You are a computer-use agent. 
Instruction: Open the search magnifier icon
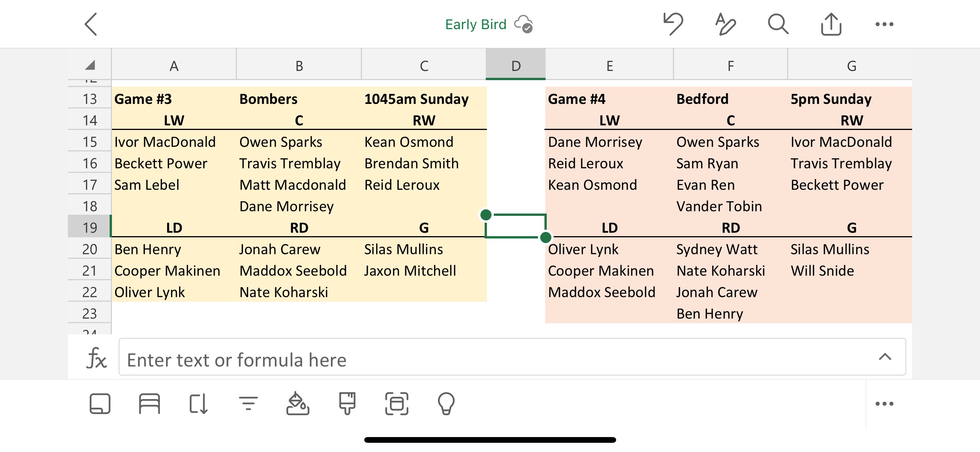[x=778, y=24]
